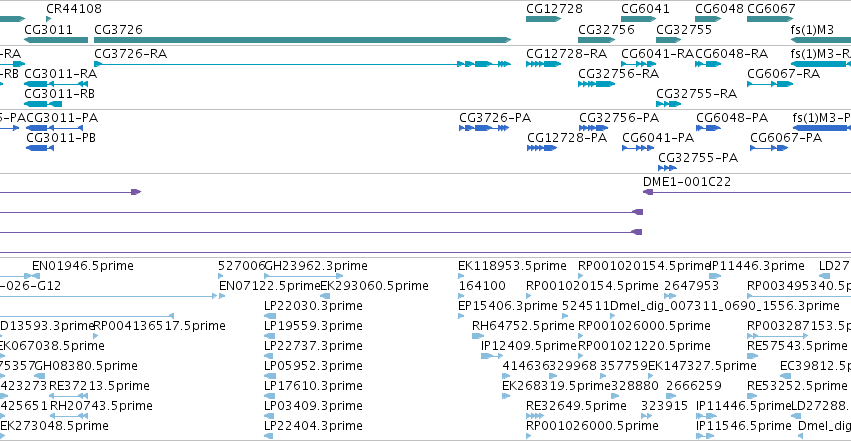The width and height of the screenshot is (851, 441).
Task: Select the EK118953.5prime EST label
Action: click(512, 266)
